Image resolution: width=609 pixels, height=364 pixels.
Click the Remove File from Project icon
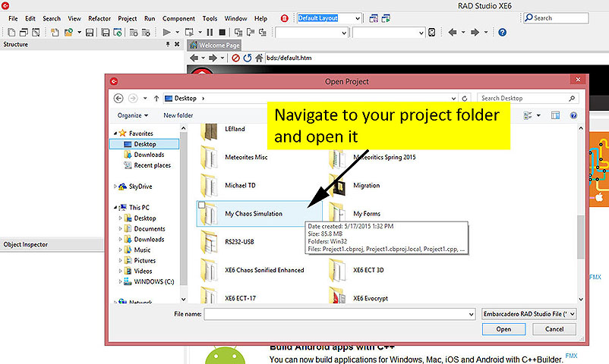(x=146, y=32)
